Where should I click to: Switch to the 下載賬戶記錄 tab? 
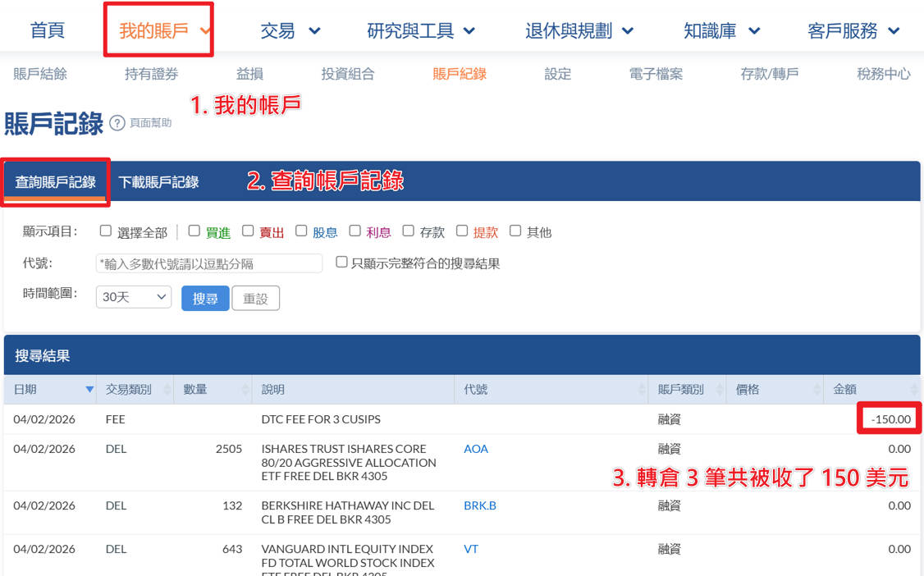click(158, 182)
